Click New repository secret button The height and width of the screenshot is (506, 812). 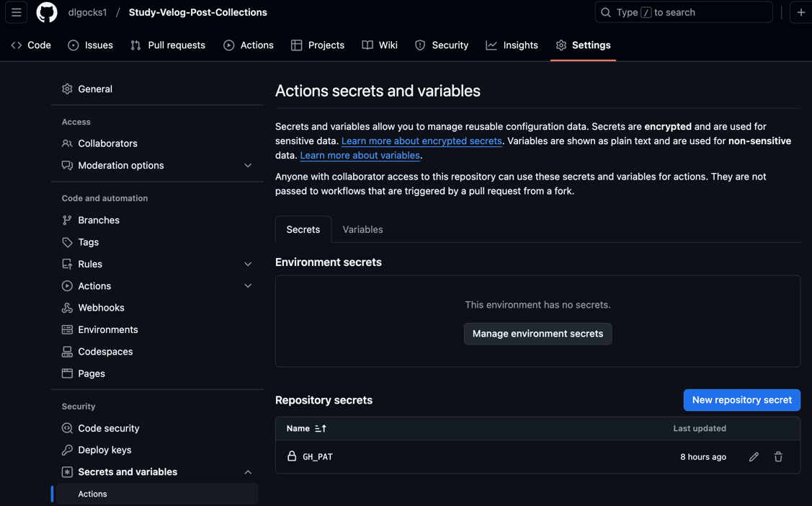tap(741, 400)
